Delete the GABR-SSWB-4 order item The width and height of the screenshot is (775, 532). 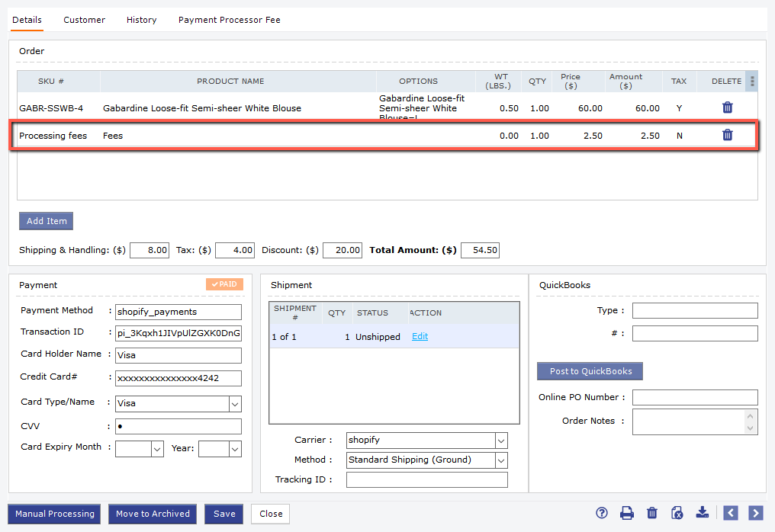pos(727,107)
